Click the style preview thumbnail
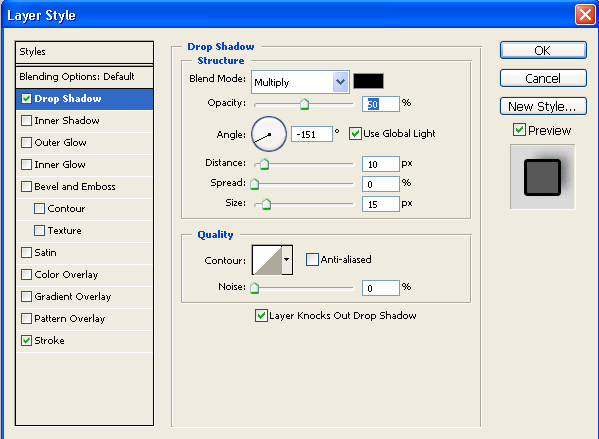The image size is (599, 439). point(542,177)
